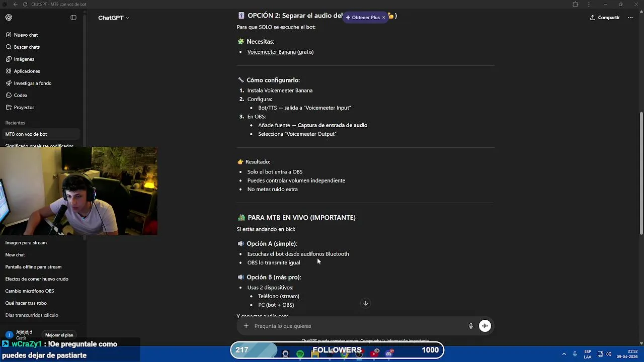The height and width of the screenshot is (362, 644).
Task: Open the 'MTB con voz de bot' chat
Action: (40, 134)
